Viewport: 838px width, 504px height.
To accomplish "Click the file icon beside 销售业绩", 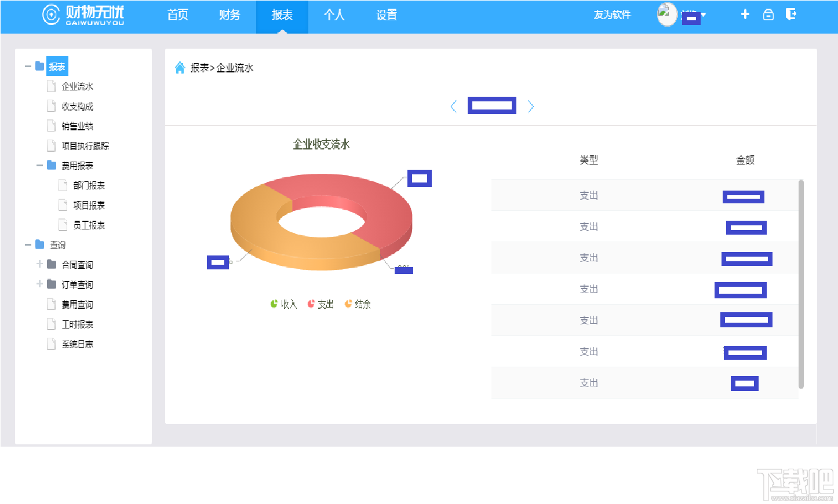I will [x=52, y=126].
